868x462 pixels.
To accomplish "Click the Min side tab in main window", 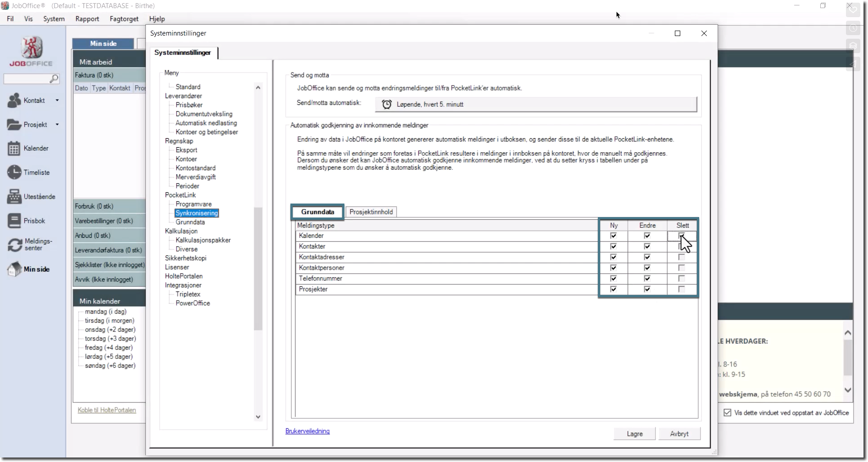I will [103, 44].
